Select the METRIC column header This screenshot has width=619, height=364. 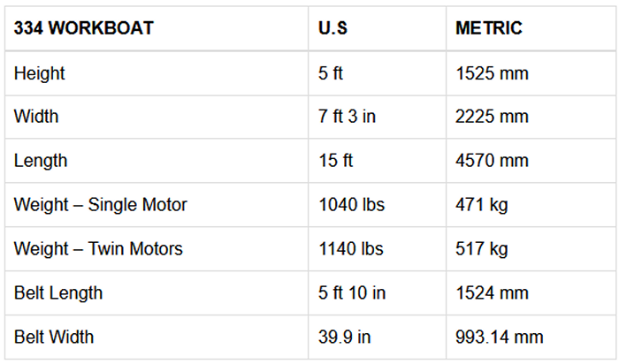pyautogui.click(x=489, y=28)
